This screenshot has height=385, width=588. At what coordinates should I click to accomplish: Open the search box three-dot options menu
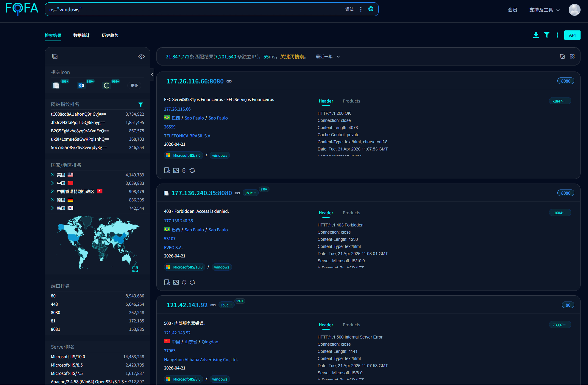coord(361,9)
